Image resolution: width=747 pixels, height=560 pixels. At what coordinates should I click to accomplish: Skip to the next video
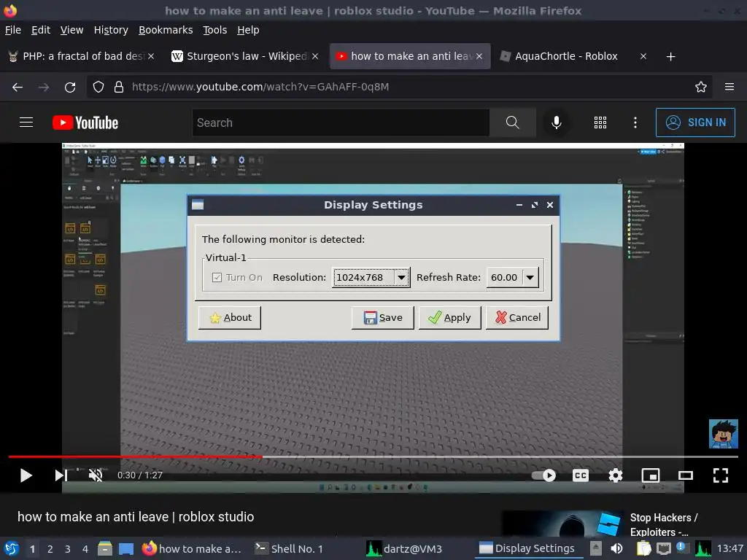(x=61, y=475)
